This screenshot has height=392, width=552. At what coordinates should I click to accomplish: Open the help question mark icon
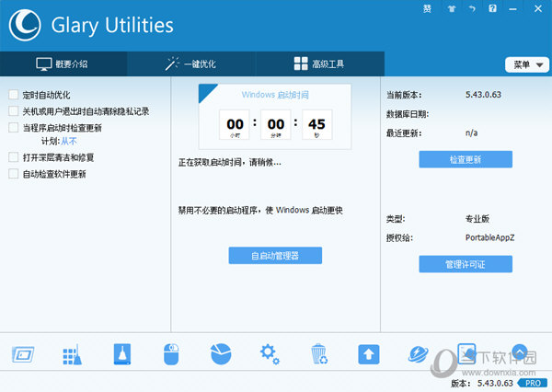pos(492,8)
